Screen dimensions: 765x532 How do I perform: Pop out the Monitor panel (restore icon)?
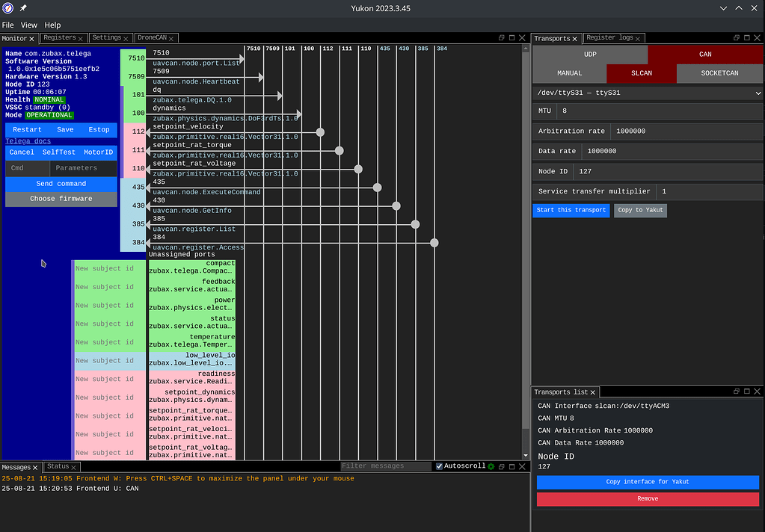(501, 37)
